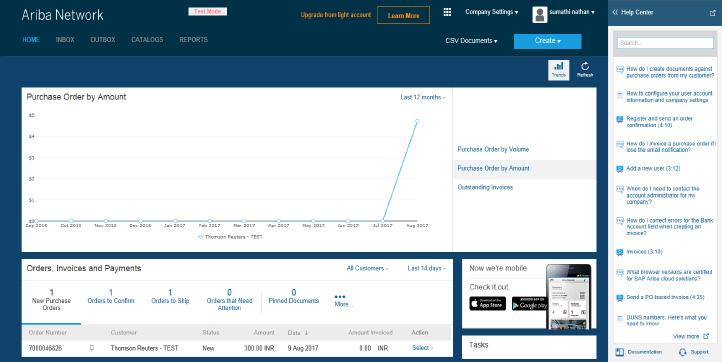Collapse the Help Center panel arrows
The width and height of the screenshot is (722, 362).
615,12
